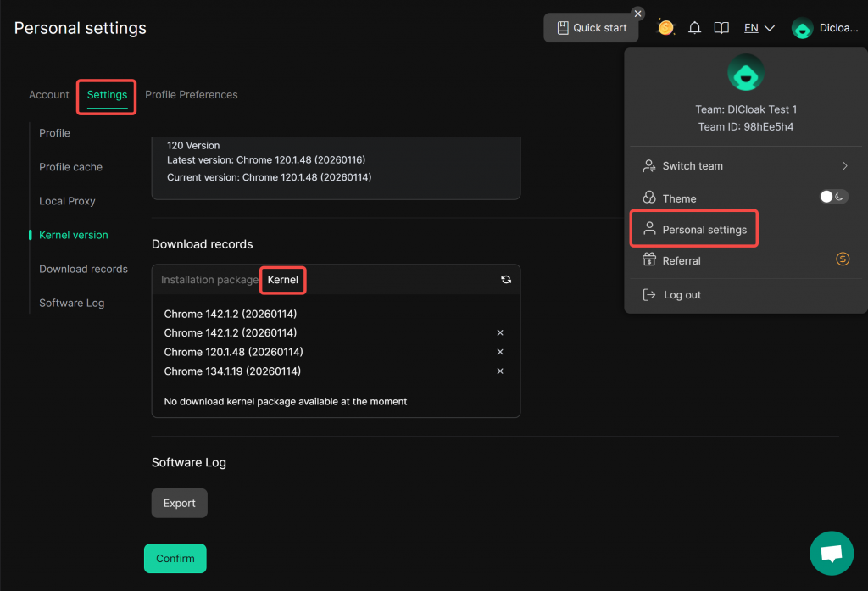Screen dimensions: 868x591
Task: Go to Local Proxy in sidebar
Action: tap(67, 201)
